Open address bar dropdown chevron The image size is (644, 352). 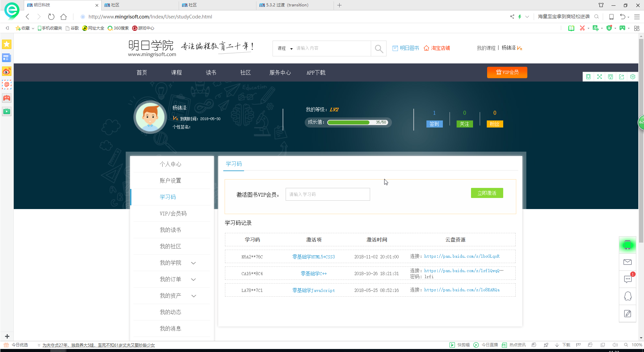coord(527,17)
